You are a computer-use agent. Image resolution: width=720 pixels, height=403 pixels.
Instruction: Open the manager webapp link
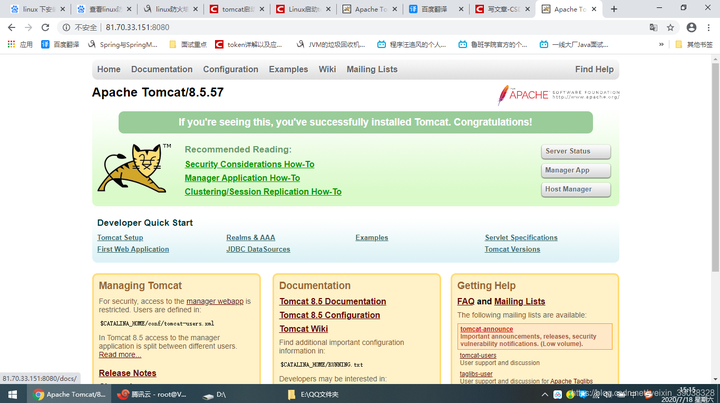(x=214, y=302)
